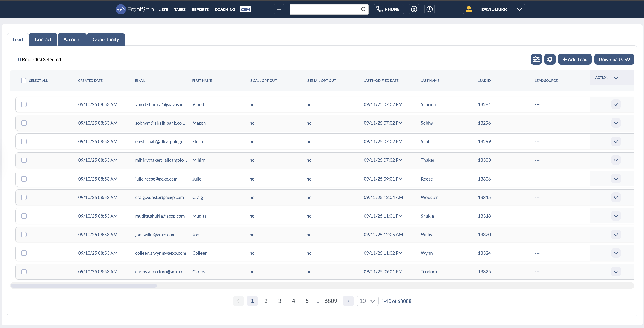Click the search magnifier icon
This screenshot has height=328, width=644.
pos(363,9)
